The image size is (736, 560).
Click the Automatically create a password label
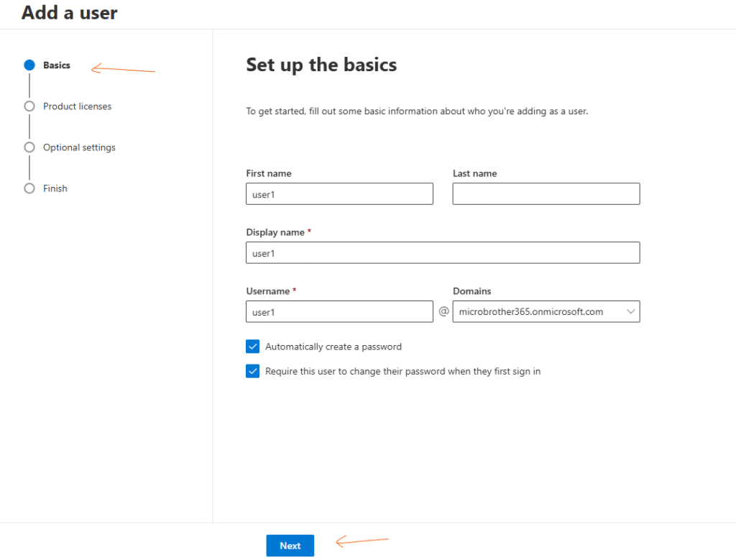click(333, 346)
